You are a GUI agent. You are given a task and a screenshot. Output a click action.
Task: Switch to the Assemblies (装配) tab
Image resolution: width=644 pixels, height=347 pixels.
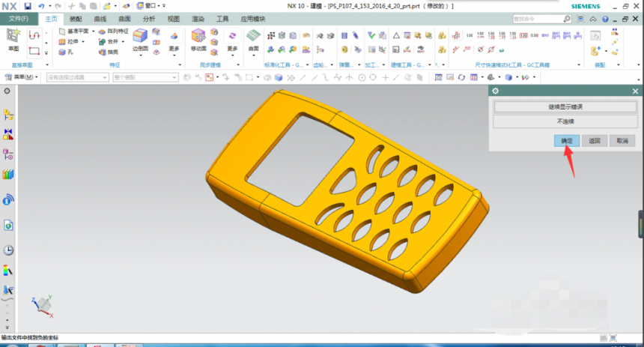click(76, 19)
